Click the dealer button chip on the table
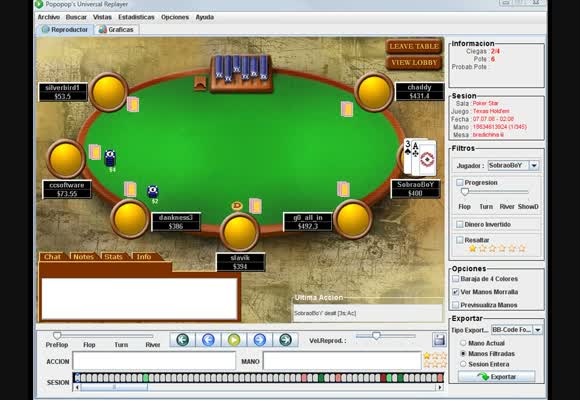580x400 pixels. (x=237, y=206)
